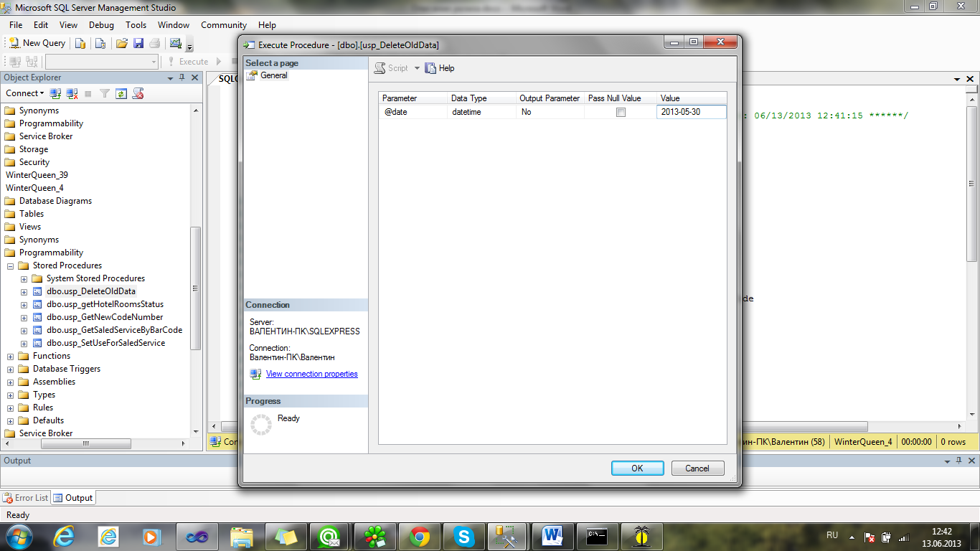The height and width of the screenshot is (551, 980).
Task: Check the Pass Null Value checkbox for @date
Action: 621,112
